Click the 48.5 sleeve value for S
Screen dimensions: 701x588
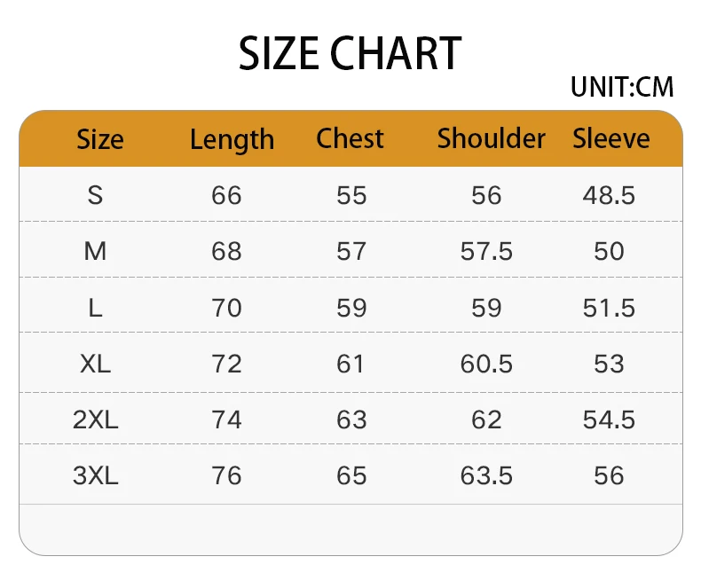tap(609, 195)
